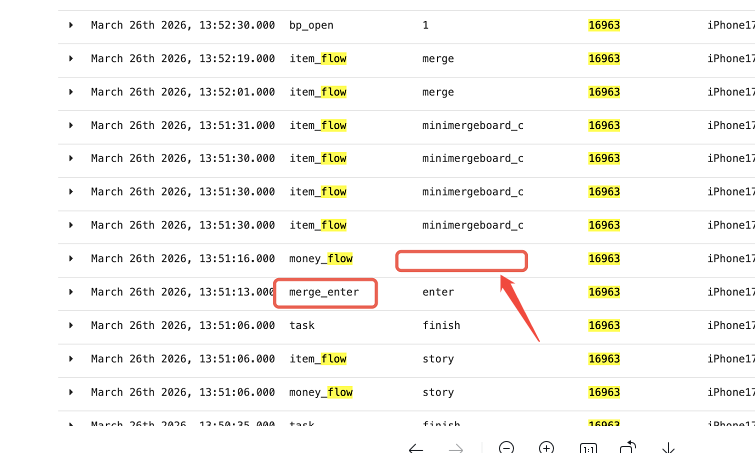Viewport: 755px width, 453px height.
Task: Click highlighted 16963 in the bp_open row
Action: tap(604, 25)
